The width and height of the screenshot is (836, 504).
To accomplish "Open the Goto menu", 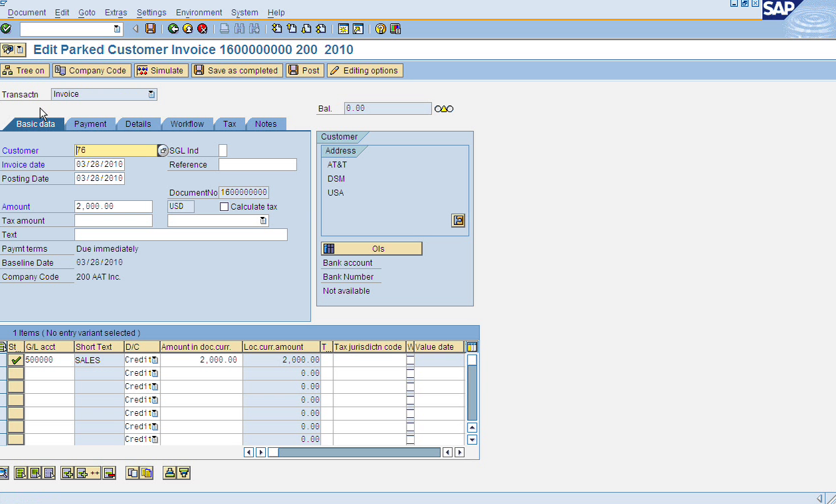I will (87, 12).
